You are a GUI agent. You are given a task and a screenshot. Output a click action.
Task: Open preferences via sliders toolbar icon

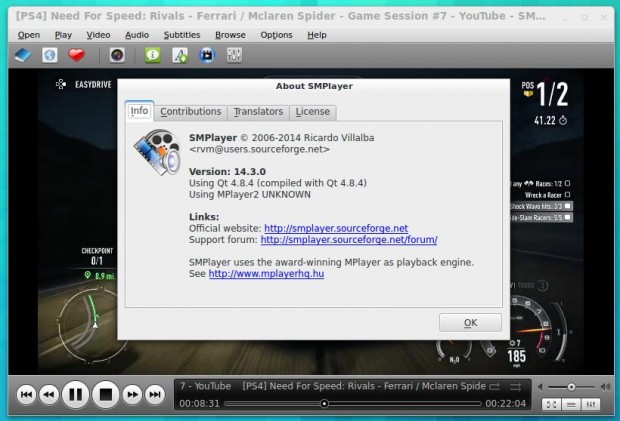[x=234, y=55]
